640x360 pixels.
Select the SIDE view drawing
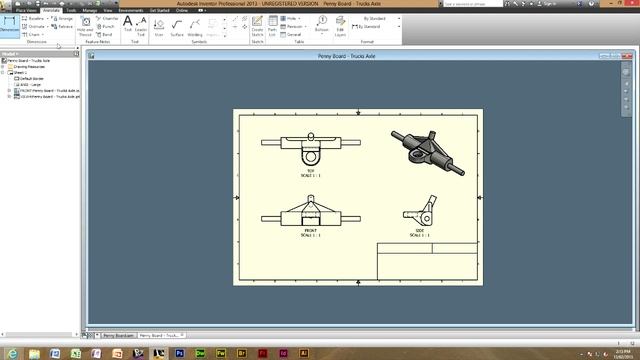[420, 211]
